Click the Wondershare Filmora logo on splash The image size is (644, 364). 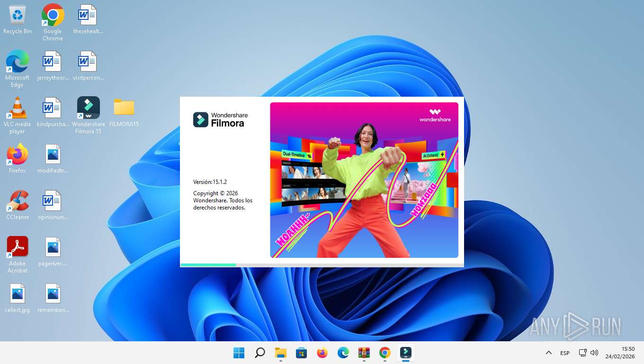(x=221, y=119)
